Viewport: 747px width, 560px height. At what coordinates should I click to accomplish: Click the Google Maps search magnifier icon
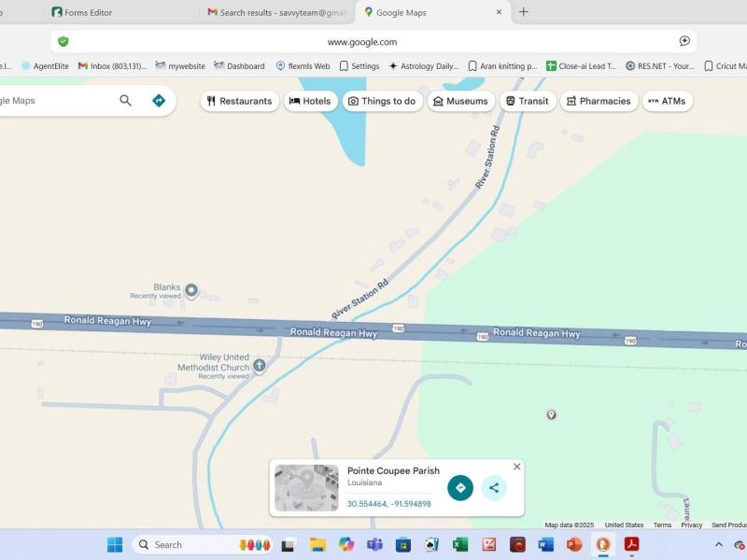(125, 101)
